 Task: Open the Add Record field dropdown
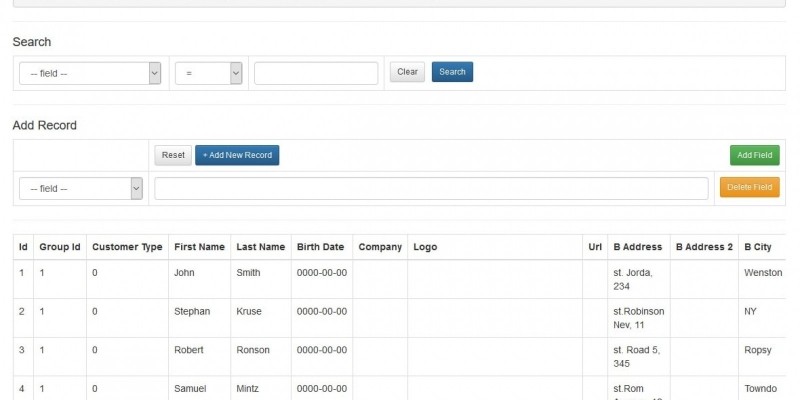[81, 188]
